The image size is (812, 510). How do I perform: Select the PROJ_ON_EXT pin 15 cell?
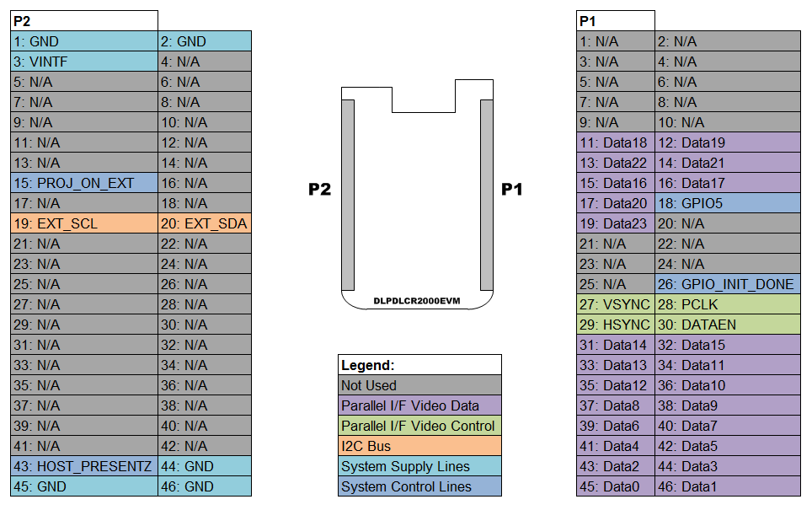84,183
